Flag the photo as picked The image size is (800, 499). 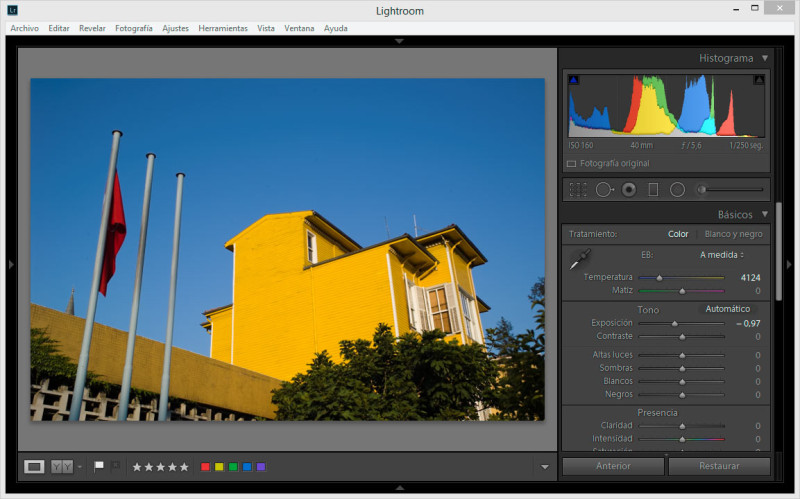98,466
